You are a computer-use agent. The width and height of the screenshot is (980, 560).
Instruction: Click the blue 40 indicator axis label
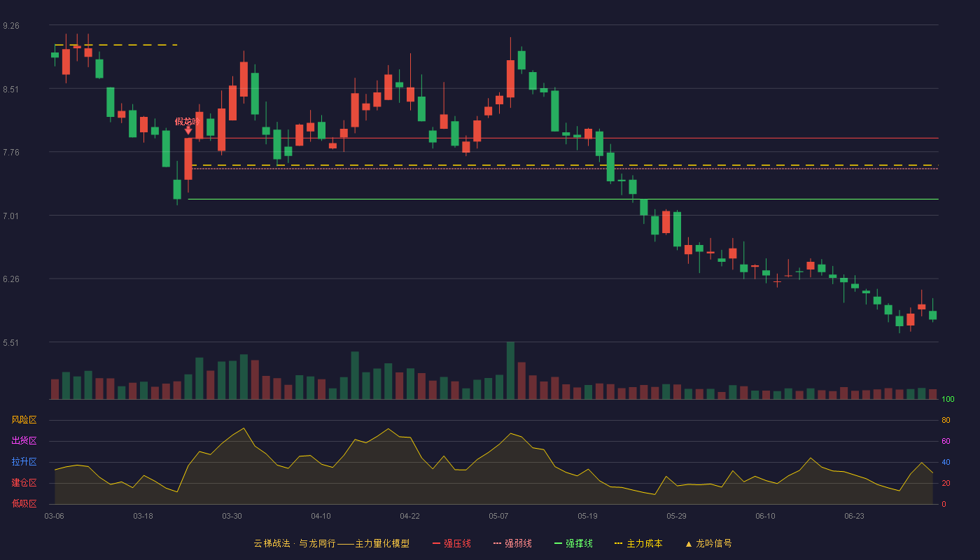click(x=946, y=462)
